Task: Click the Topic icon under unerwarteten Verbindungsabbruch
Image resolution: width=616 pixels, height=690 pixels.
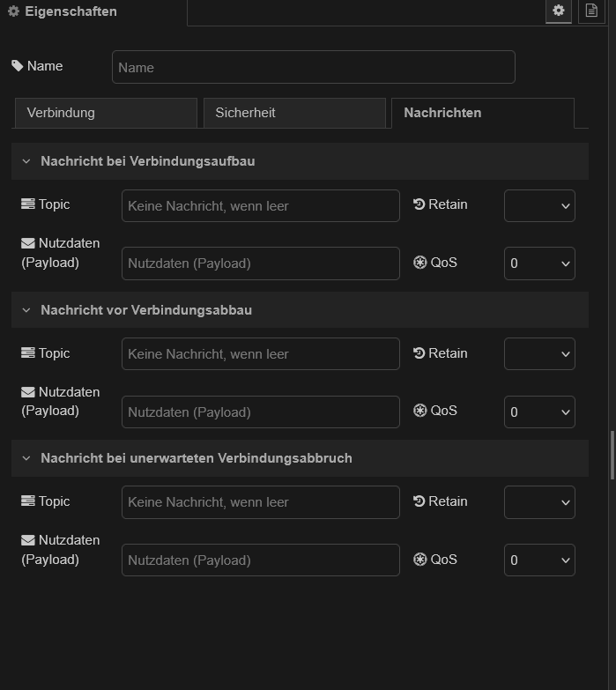Action: point(28,501)
